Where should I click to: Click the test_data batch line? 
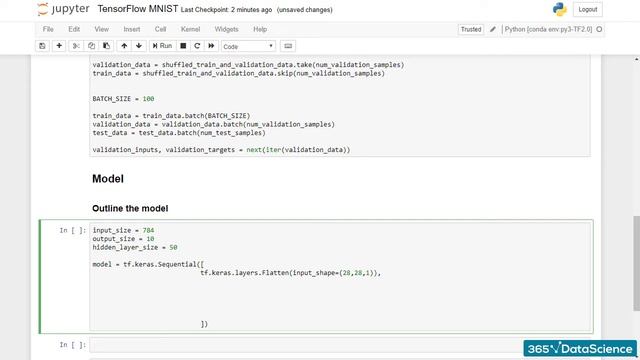(179, 133)
